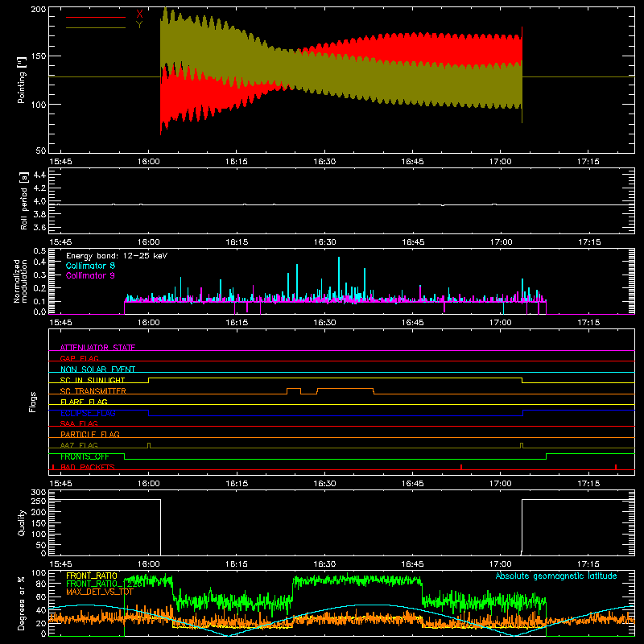
Task: Click the first short SC_TRANSMITTER pulse
Action: tap(294, 390)
